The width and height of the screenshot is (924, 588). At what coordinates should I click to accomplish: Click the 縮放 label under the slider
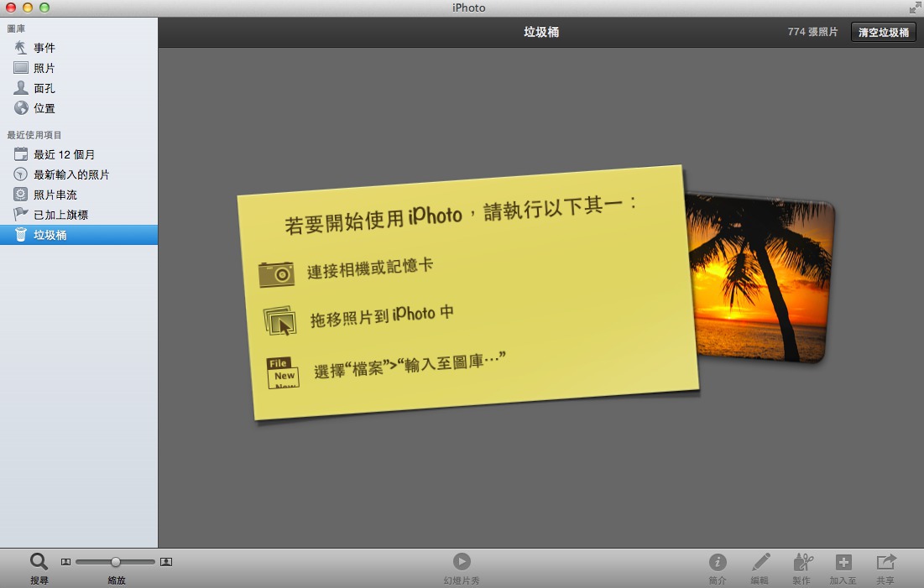[116, 580]
